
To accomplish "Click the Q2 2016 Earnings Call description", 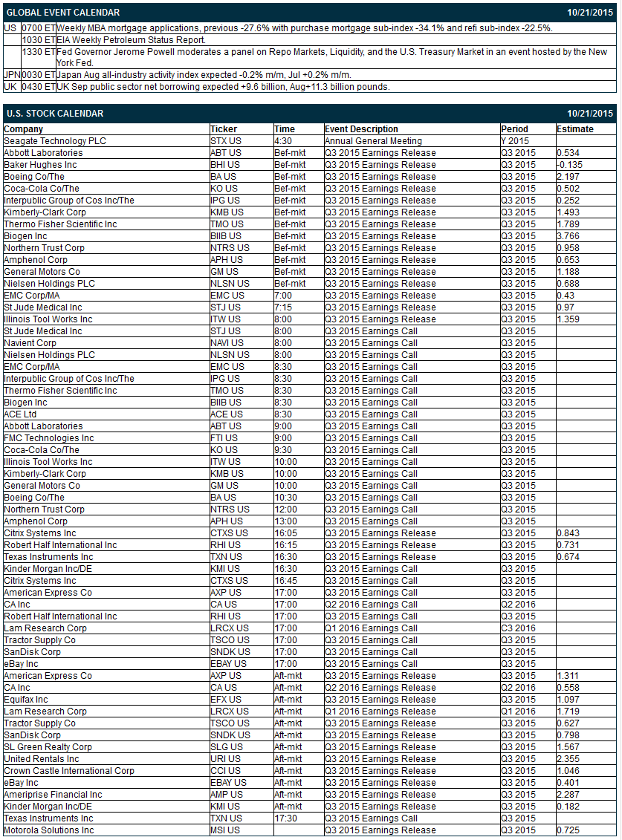I will (371, 605).
